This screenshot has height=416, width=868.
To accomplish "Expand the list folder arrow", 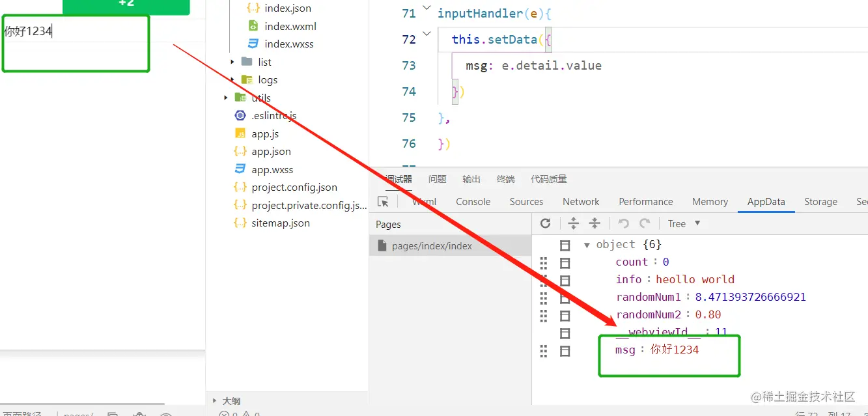I will click(x=232, y=62).
